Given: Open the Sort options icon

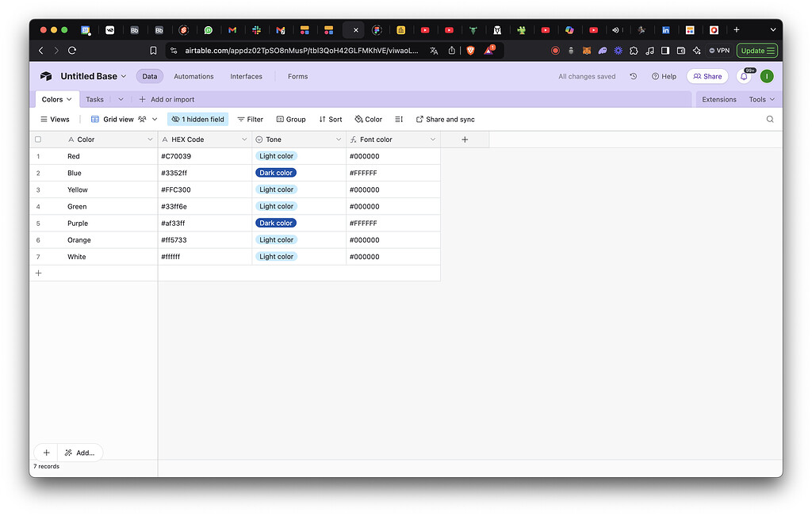Looking at the screenshot, I should 330,119.
